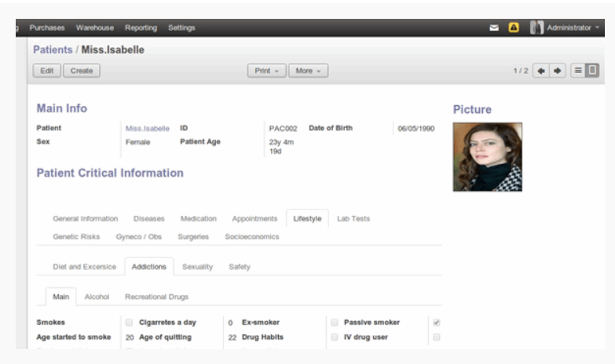The height and width of the screenshot is (364, 615).
Task: Switch to Recreational Drugs tab
Action: coord(157,297)
